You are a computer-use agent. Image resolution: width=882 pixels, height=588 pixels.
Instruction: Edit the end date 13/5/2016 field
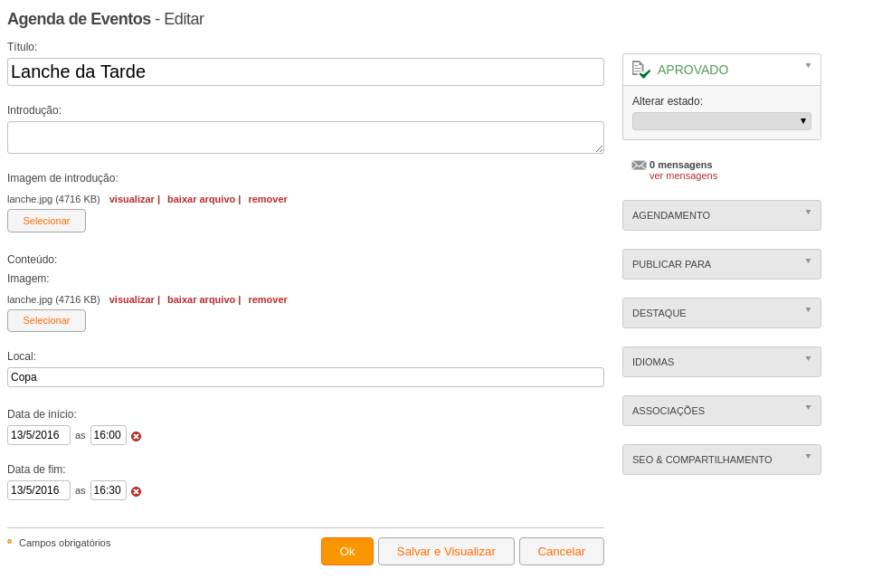pos(39,490)
